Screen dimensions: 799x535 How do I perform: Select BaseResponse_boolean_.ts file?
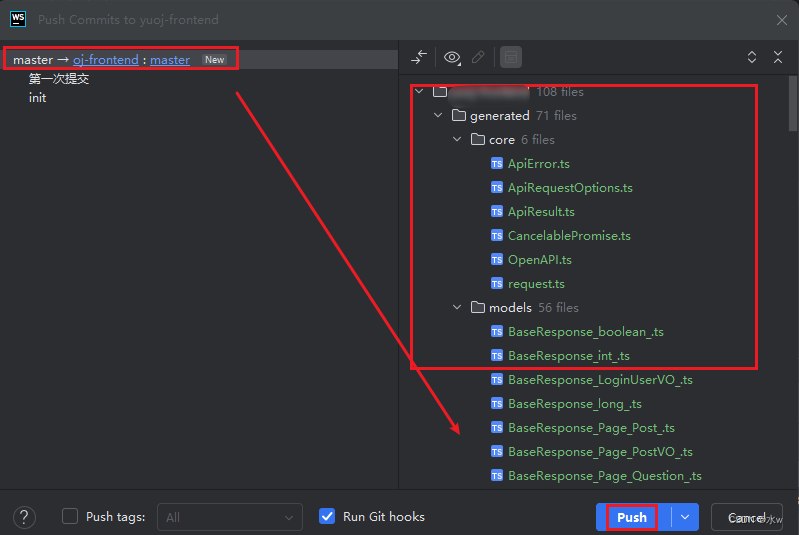(x=585, y=332)
